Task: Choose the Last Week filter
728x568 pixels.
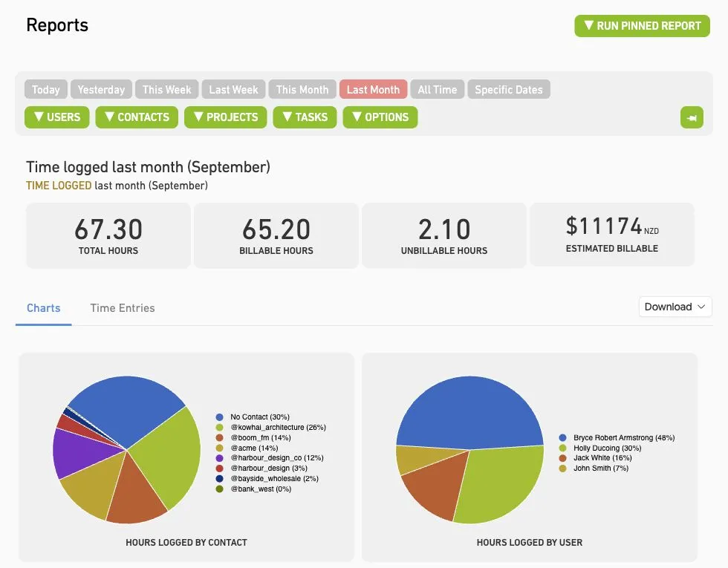Action: (x=233, y=90)
